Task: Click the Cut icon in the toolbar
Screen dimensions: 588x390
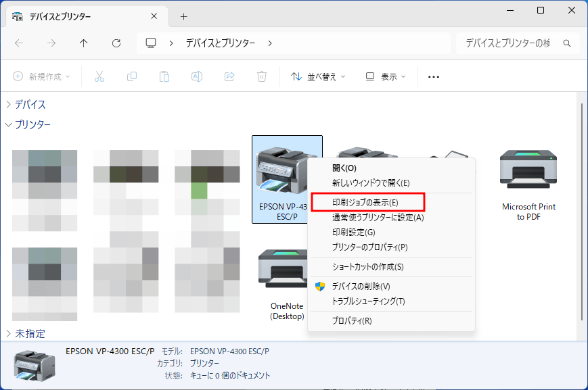Action: 99,76
